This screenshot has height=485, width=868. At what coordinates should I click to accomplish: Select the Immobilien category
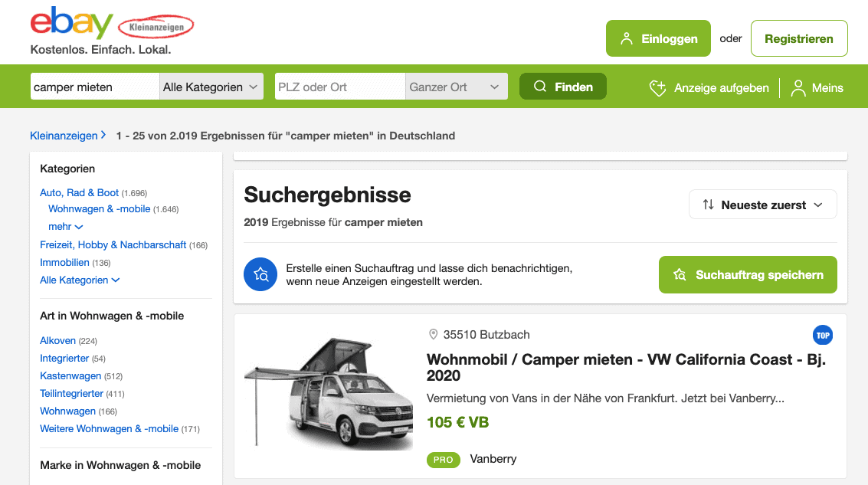click(x=64, y=263)
